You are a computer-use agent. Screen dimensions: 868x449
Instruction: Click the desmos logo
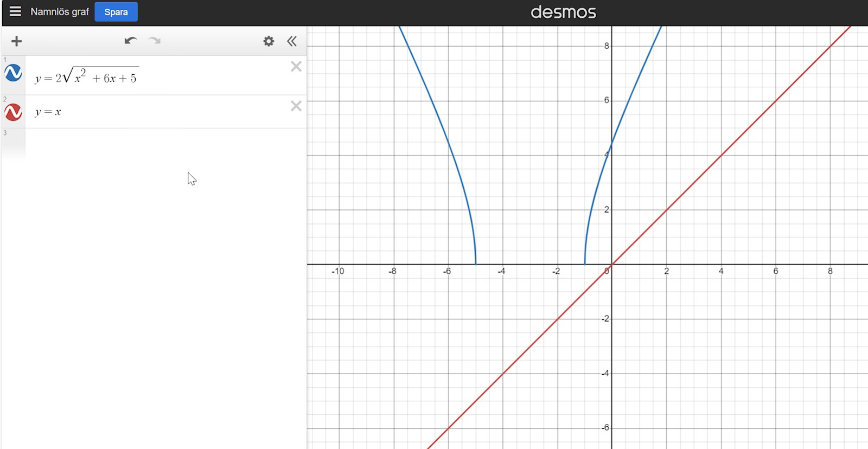coord(563,12)
